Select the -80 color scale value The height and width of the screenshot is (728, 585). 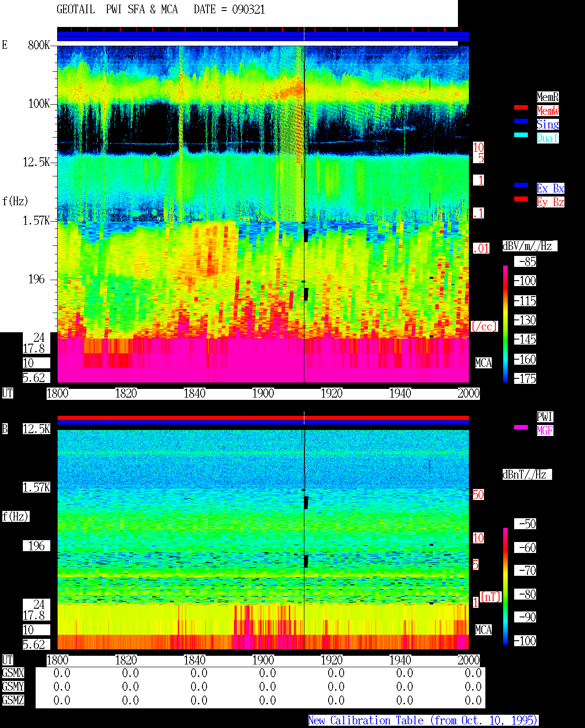click(525, 594)
